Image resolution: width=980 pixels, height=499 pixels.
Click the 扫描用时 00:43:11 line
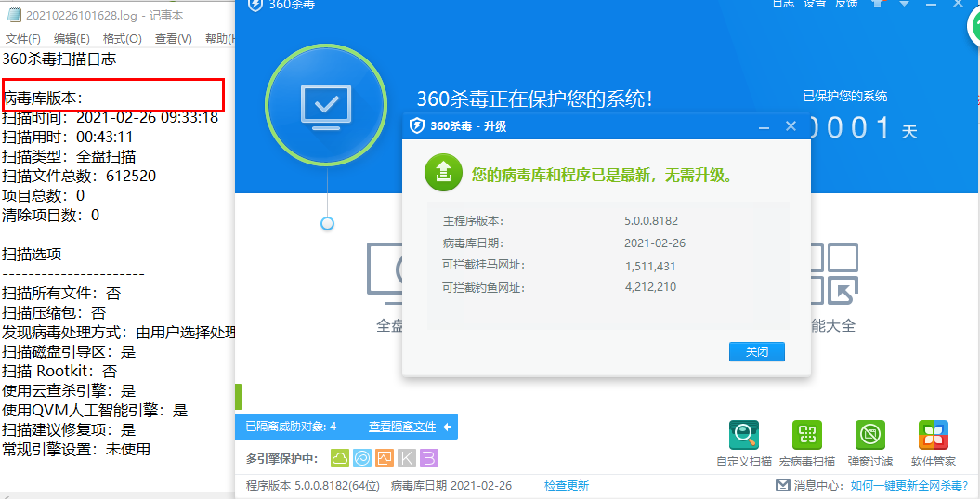68,137
